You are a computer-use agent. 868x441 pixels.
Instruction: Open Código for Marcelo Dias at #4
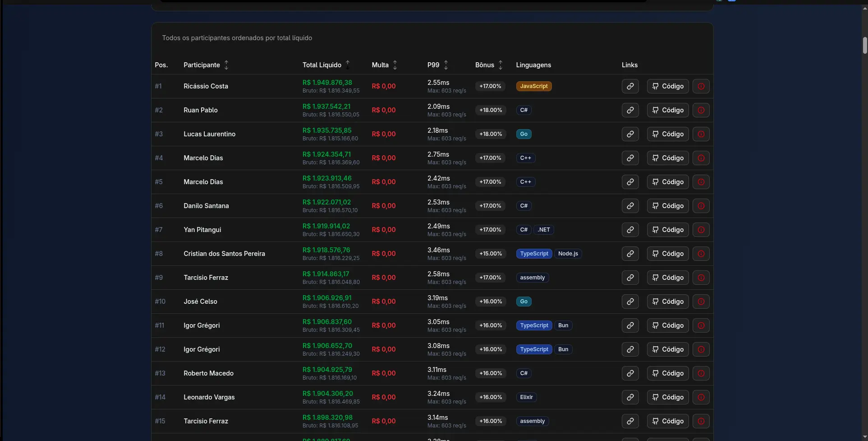(668, 158)
